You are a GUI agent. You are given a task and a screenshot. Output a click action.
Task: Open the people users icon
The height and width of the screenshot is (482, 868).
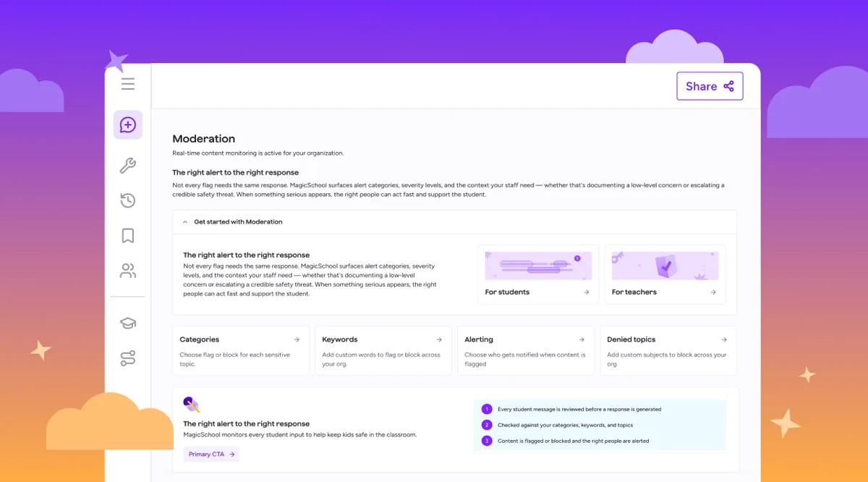pyautogui.click(x=128, y=271)
